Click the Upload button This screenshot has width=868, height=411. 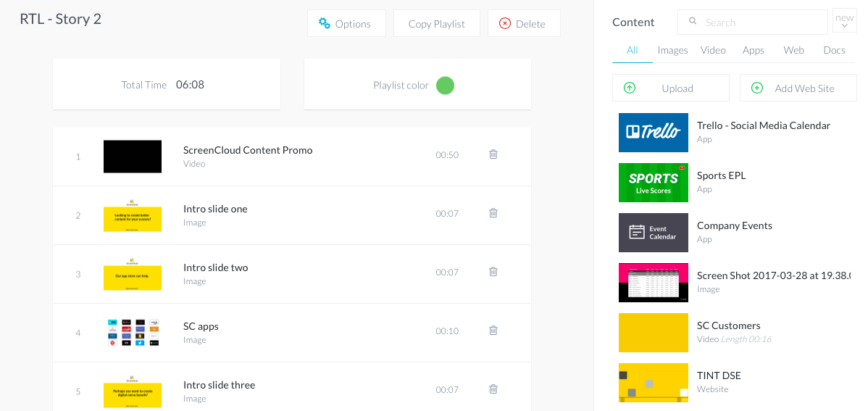tap(670, 88)
